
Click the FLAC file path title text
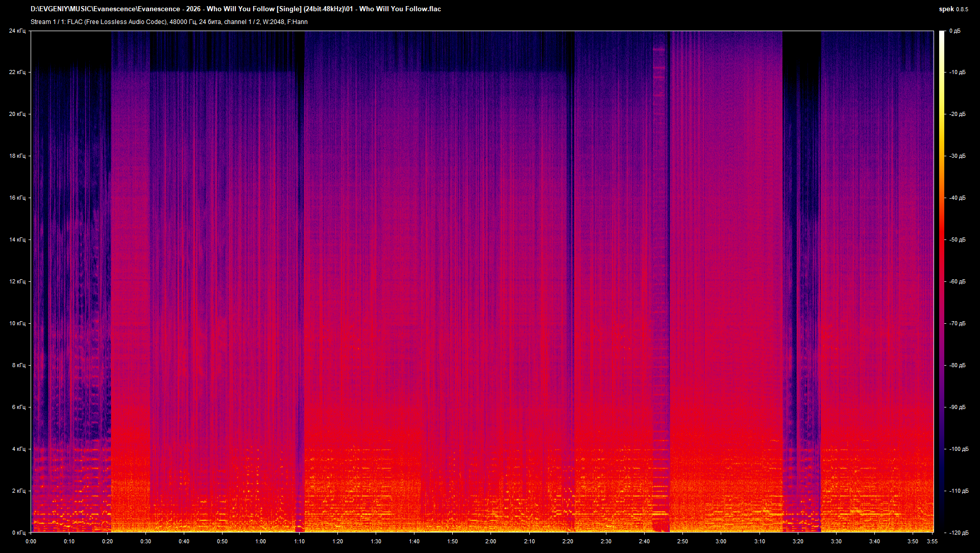pyautogui.click(x=236, y=9)
